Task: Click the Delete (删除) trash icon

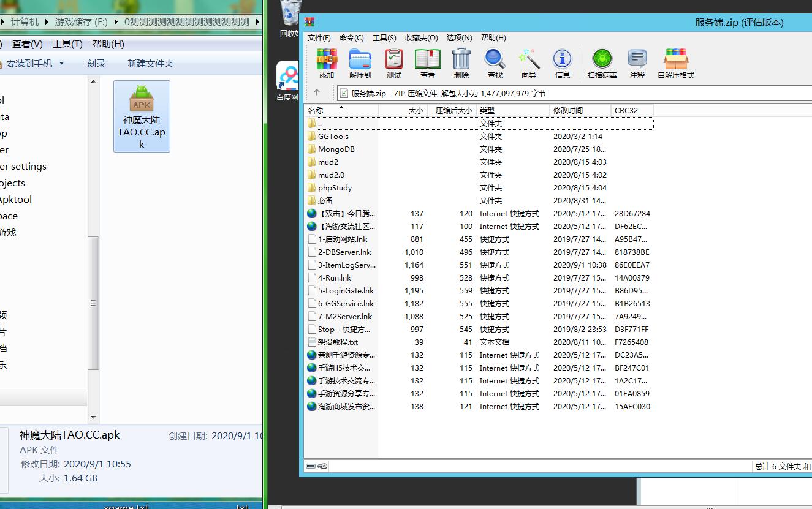Action: click(461, 64)
